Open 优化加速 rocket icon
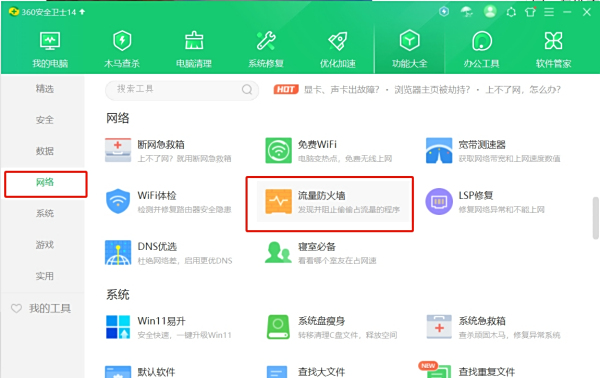This screenshot has height=378, width=600. pos(338,41)
